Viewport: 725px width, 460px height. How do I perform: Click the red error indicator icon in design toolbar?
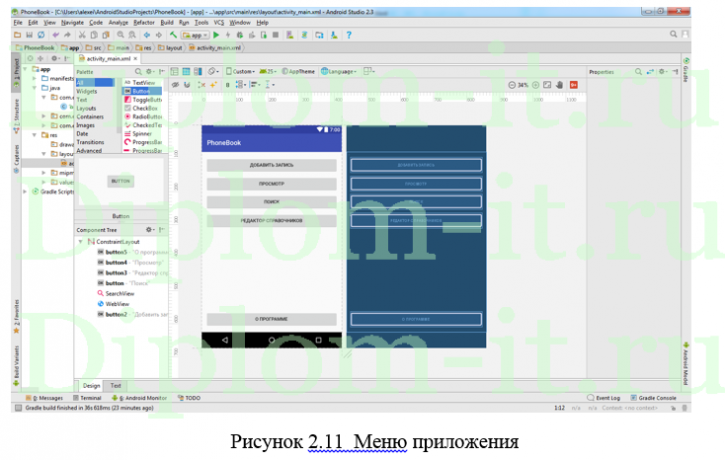(x=574, y=85)
